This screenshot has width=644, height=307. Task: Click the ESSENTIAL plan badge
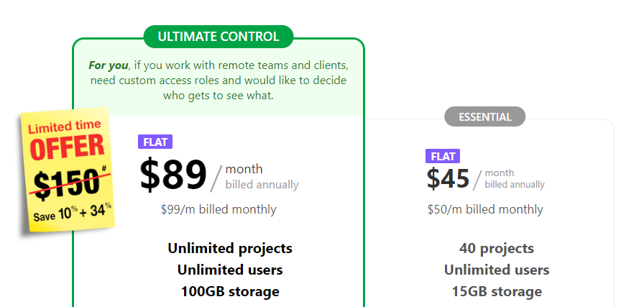(484, 116)
